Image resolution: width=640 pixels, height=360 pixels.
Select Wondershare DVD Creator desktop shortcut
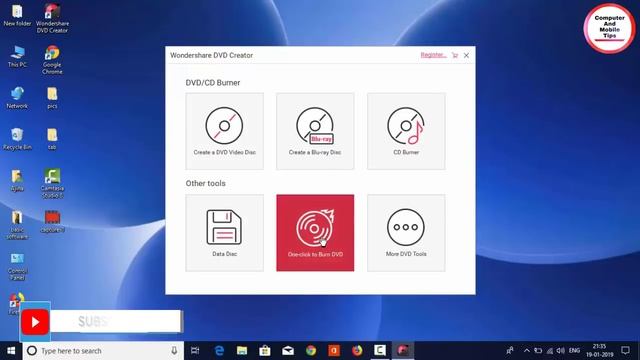(52, 19)
